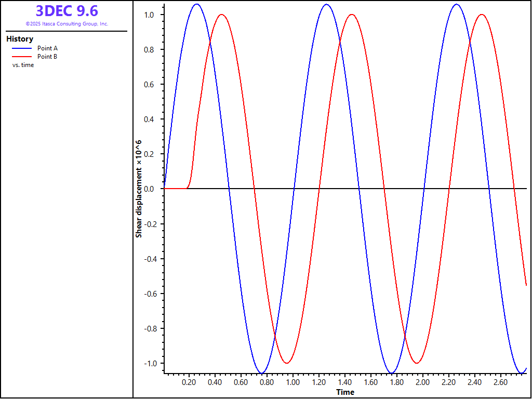Click the blue Point A legend line
This screenshot has width=532, height=399.
[22, 48]
